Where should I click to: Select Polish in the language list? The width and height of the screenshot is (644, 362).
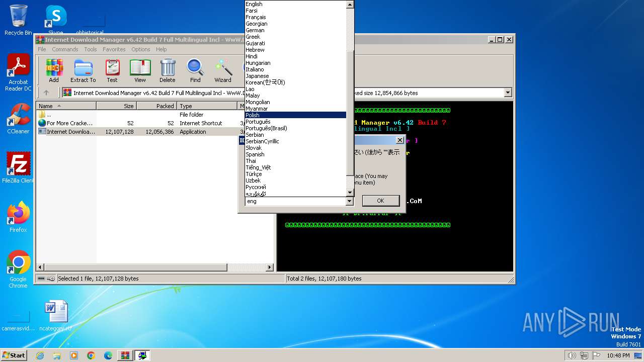click(296, 115)
